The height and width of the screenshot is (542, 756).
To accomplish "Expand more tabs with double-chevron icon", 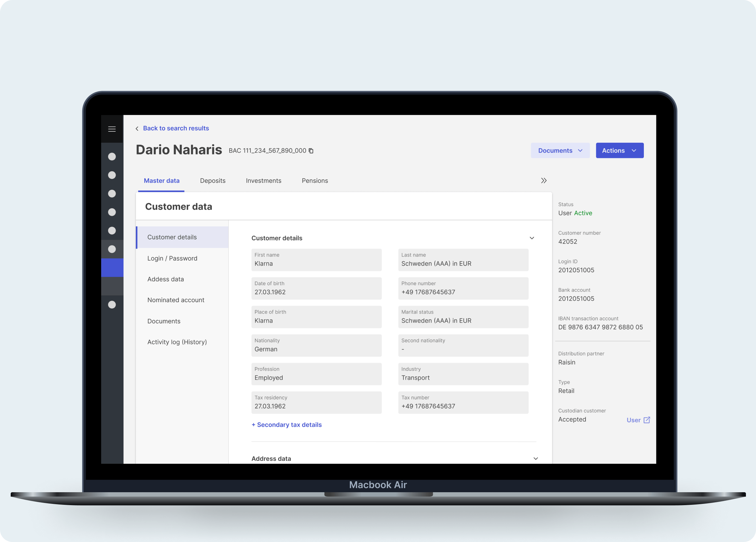I will [544, 181].
